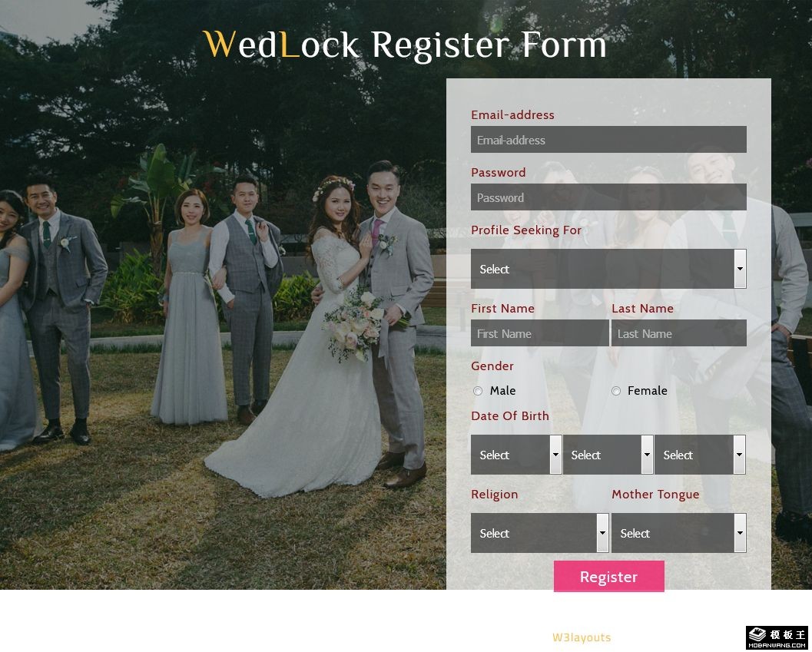Open the Profile Seeking For dropdown
The image size is (812, 652).
[x=608, y=269]
